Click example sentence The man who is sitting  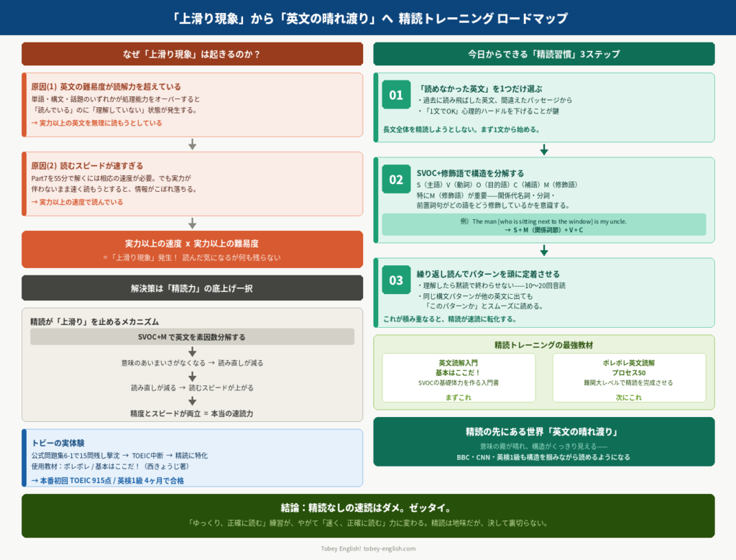coord(543,221)
